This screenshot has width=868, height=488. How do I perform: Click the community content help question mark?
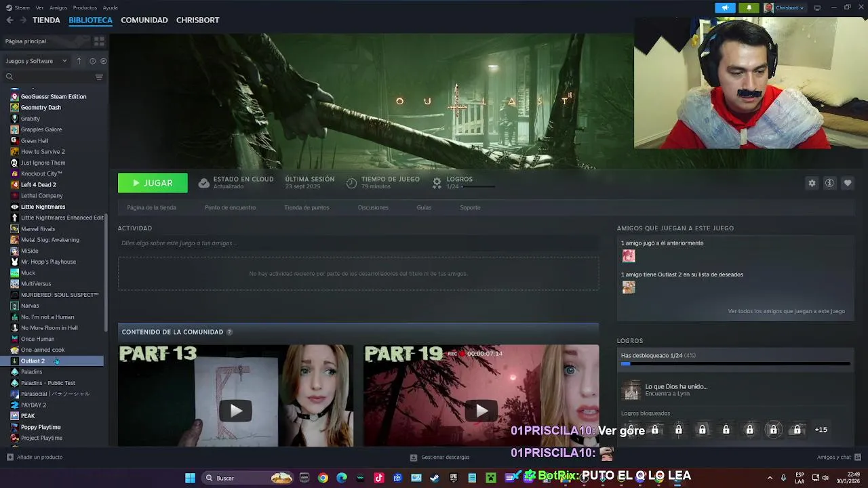(x=229, y=332)
